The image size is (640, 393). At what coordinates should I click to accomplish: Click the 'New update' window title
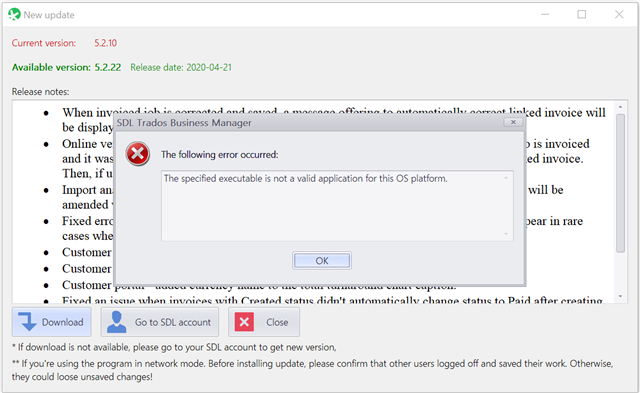pos(49,15)
